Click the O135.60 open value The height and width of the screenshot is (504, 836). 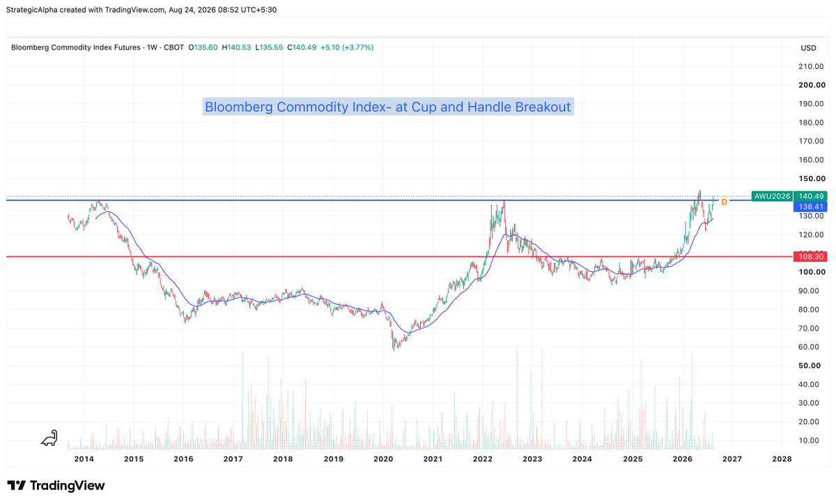[203, 47]
